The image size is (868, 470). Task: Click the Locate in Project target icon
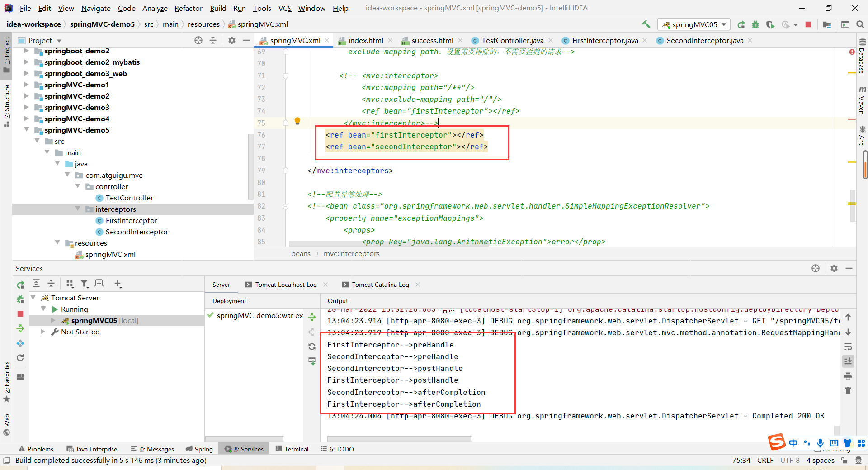pyautogui.click(x=198, y=40)
